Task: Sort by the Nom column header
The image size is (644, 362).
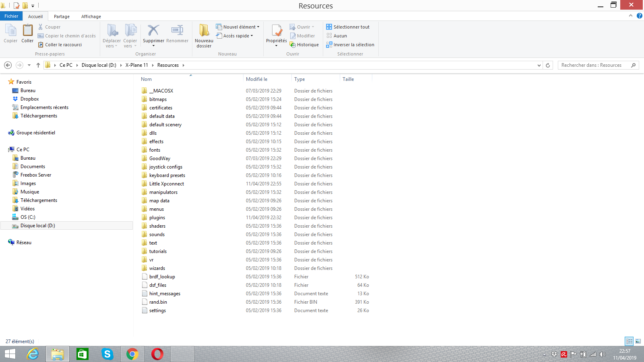Action: [x=147, y=79]
